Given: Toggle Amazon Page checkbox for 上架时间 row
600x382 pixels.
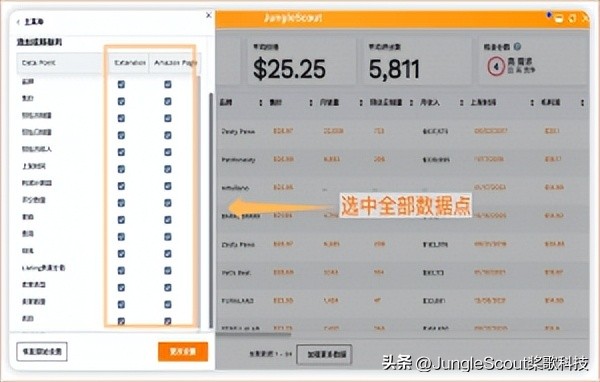Looking at the screenshot, I should [168, 169].
